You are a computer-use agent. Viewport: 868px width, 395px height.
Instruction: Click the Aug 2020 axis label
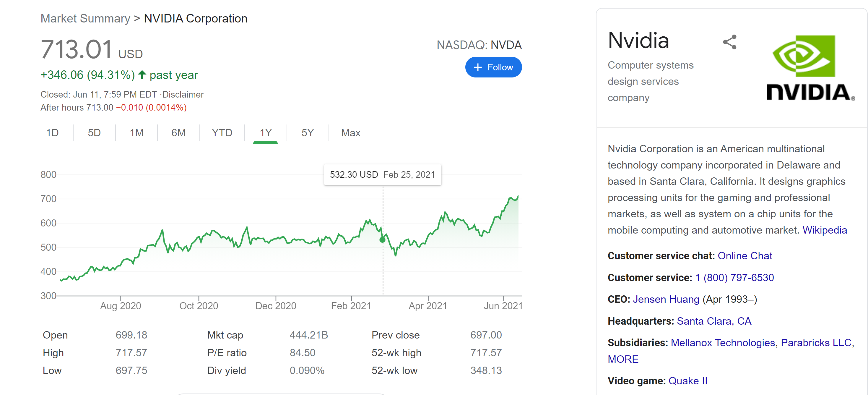click(120, 306)
